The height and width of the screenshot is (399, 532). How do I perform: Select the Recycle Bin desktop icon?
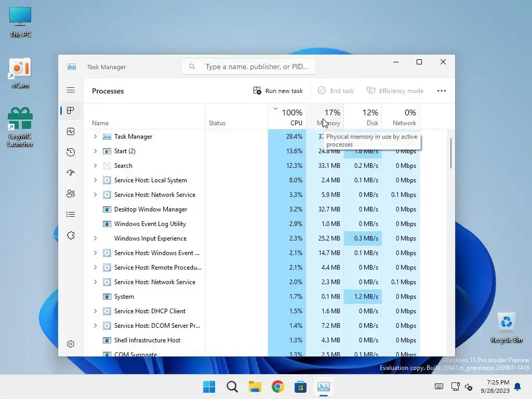pyautogui.click(x=506, y=327)
